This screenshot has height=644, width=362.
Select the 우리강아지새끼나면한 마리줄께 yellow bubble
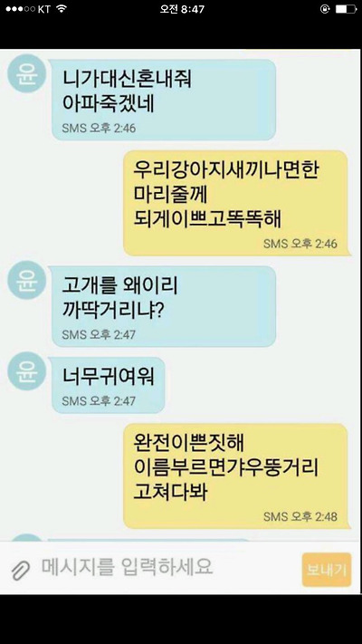(x=237, y=203)
